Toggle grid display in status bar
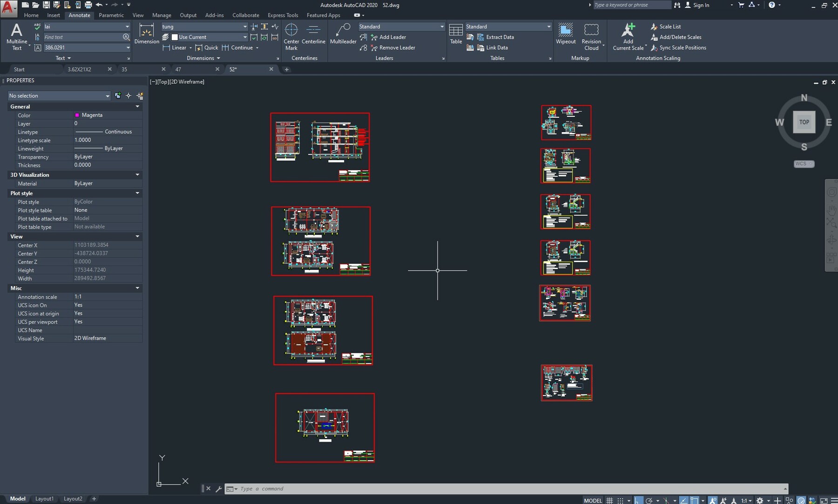This screenshot has width=838, height=504. [x=610, y=500]
